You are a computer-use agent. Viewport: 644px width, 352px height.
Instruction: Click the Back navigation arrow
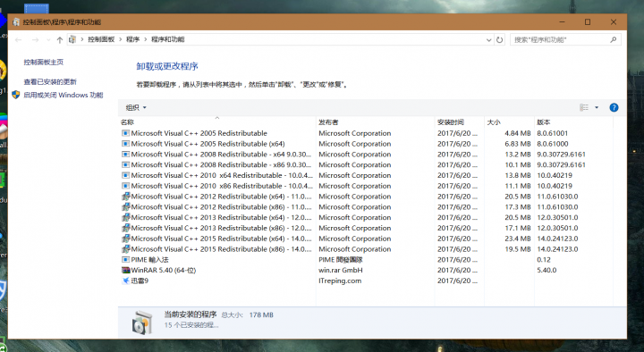[x=18, y=40]
